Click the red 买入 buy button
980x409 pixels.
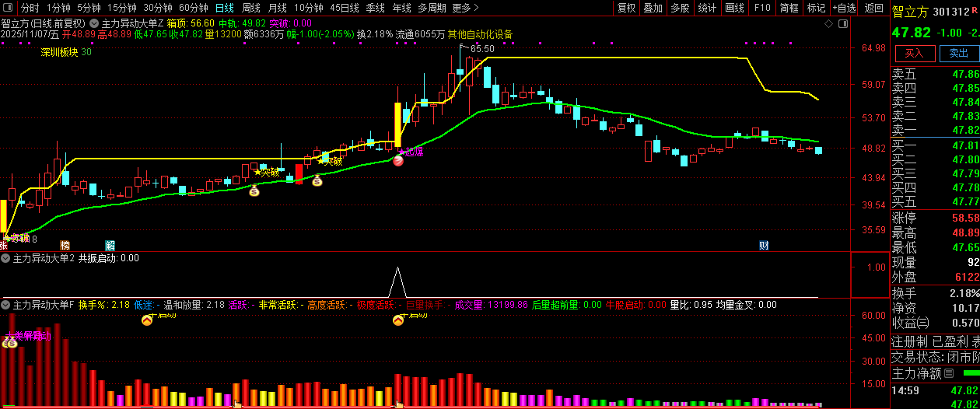click(x=915, y=53)
